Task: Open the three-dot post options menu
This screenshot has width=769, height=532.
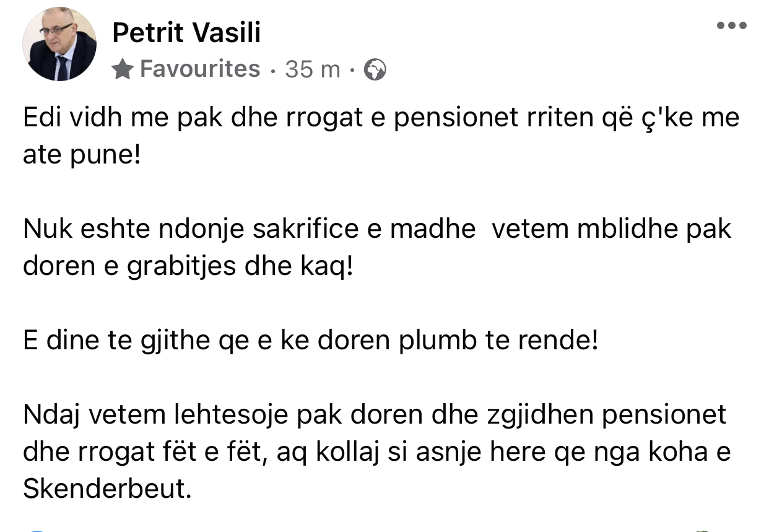Action: point(731,26)
